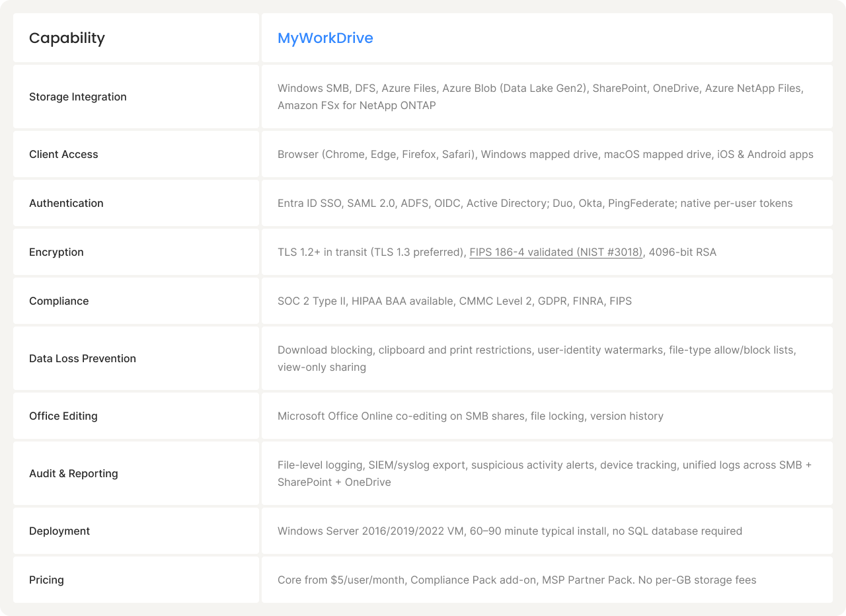Click the text 'TLS 1.2+ in transit (TLS 1.3 preferred)'
The width and height of the screenshot is (846, 616).
coord(371,252)
